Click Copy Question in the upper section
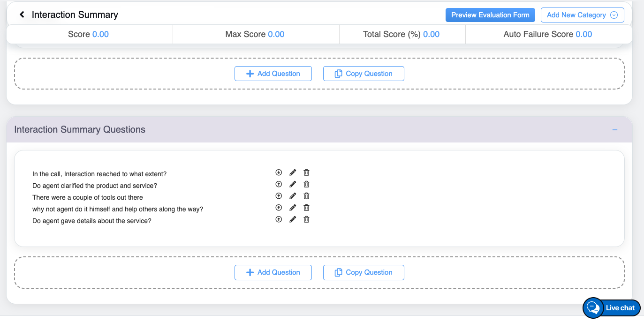This screenshot has width=644, height=322. coord(364,74)
